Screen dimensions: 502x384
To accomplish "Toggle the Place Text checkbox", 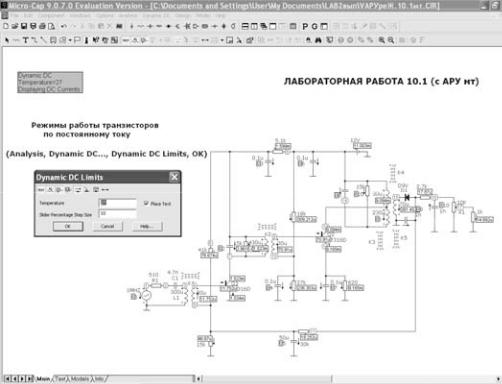I will point(146,203).
